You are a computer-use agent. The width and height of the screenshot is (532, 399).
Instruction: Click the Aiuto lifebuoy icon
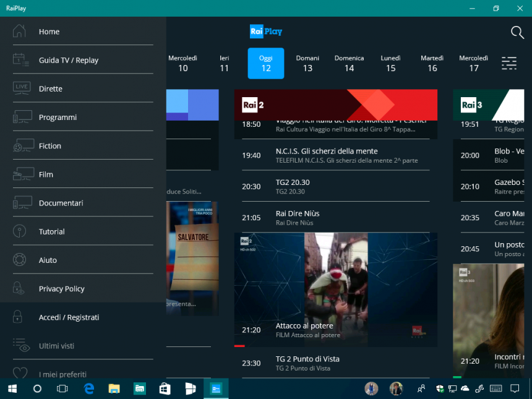click(x=19, y=260)
